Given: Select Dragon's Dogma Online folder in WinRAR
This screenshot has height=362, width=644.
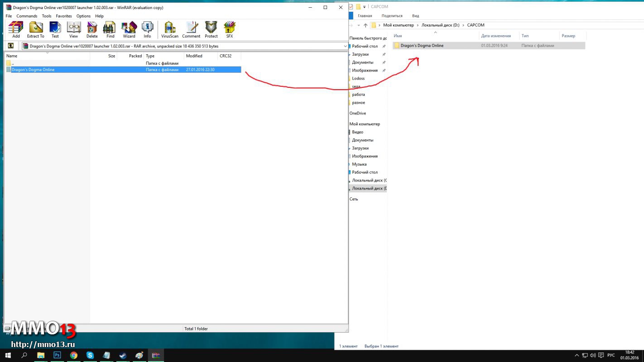Looking at the screenshot, I should click(x=123, y=70).
